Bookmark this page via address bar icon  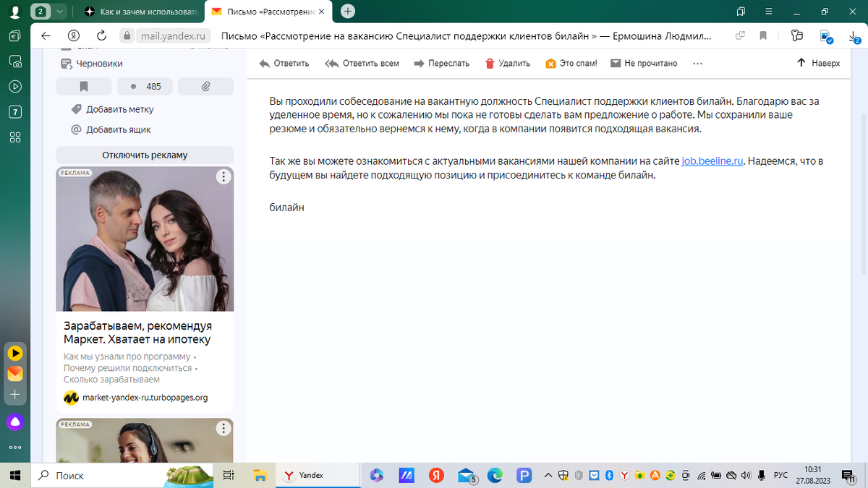(x=763, y=35)
